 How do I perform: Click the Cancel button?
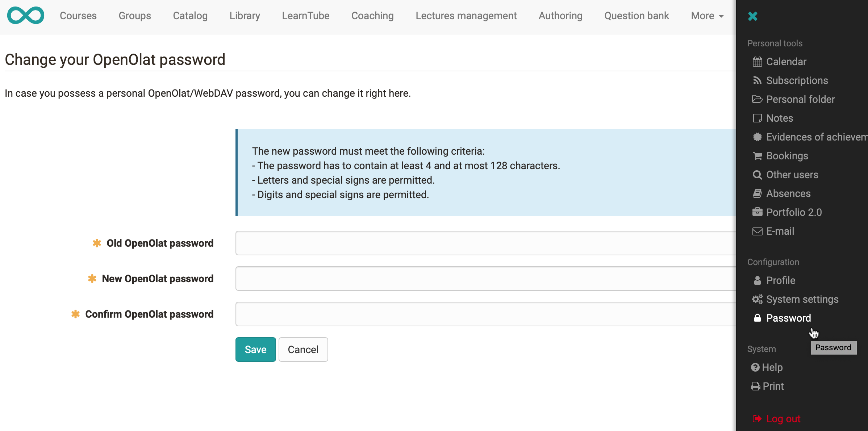303,350
